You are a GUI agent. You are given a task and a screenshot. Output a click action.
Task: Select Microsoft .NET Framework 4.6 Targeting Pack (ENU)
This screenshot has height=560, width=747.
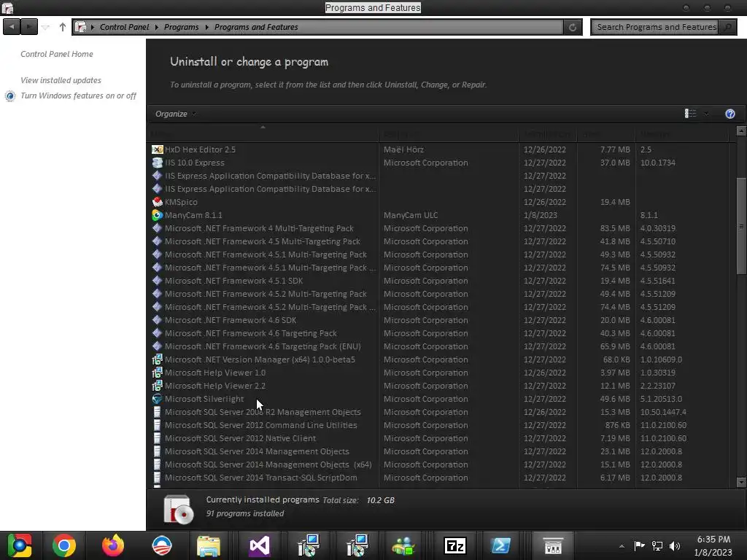[263, 346]
